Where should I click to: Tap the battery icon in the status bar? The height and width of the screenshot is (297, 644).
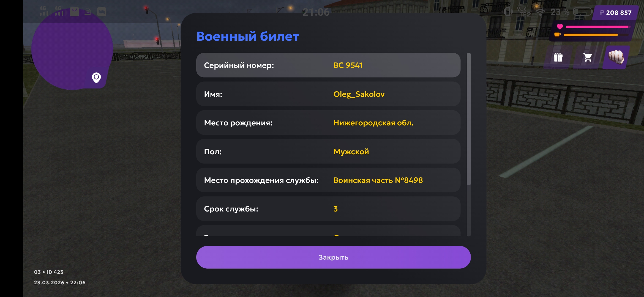pos(582,12)
